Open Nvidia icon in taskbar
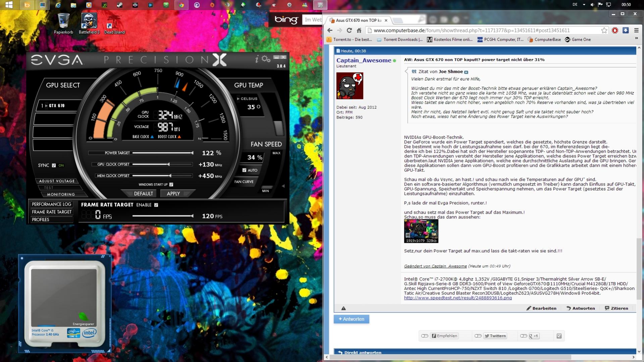 pos(104,5)
